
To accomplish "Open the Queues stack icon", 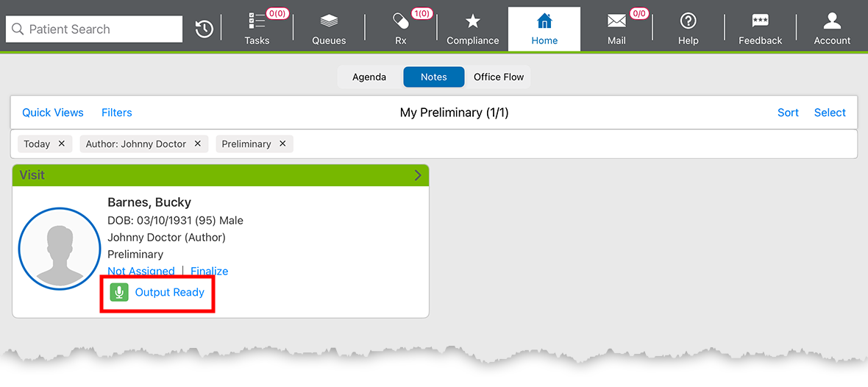I will [x=329, y=21].
